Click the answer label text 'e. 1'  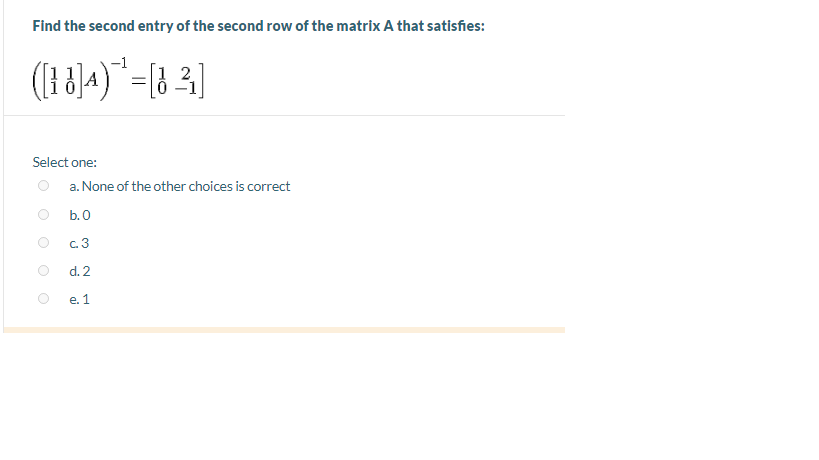(79, 300)
